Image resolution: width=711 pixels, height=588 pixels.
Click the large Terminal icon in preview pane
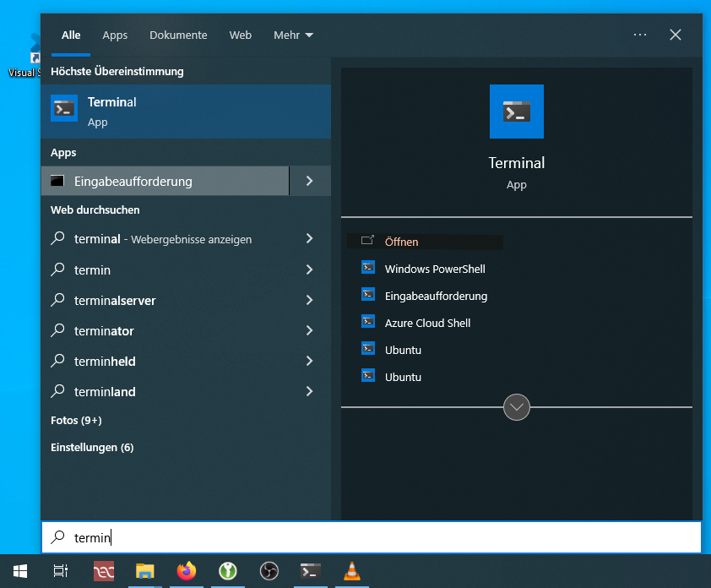tap(517, 112)
